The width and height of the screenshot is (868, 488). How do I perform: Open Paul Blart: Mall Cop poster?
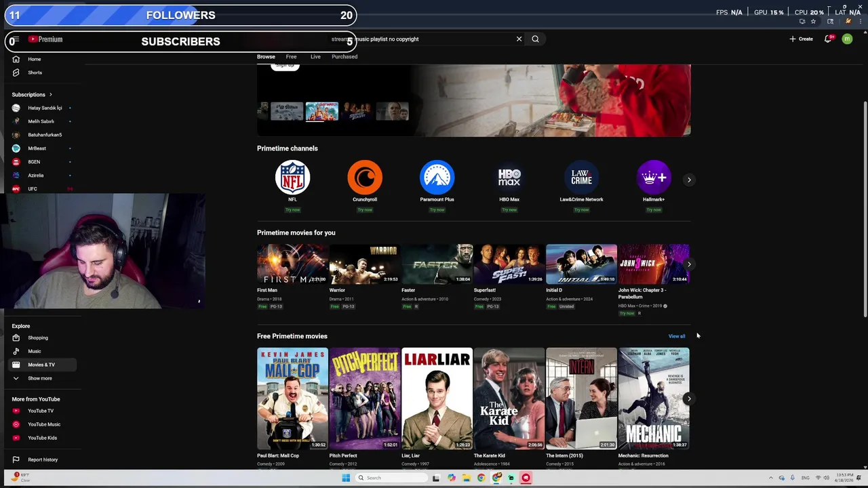(292, 399)
